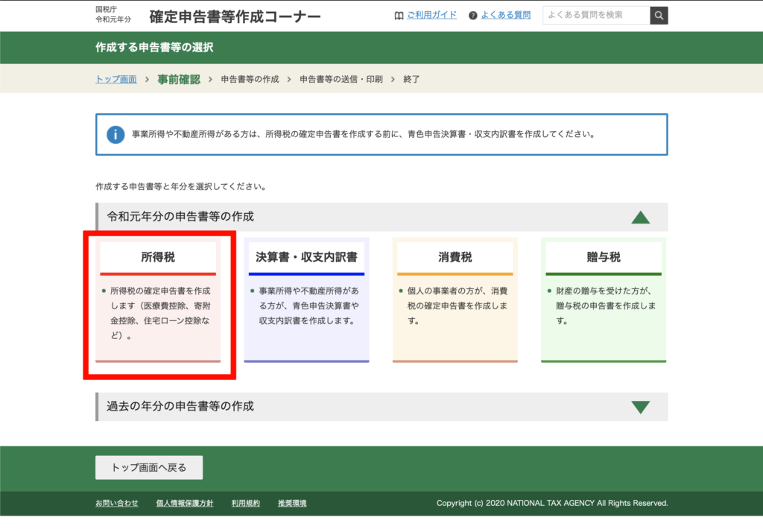Select the 所得税 card
Image resolution: width=763 pixels, height=532 pixels.
click(x=158, y=301)
